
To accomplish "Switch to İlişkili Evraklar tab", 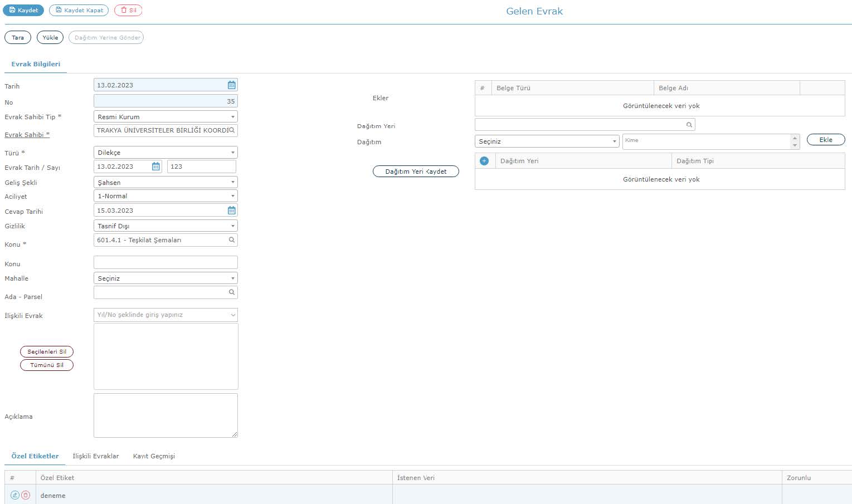I will pyautogui.click(x=96, y=456).
